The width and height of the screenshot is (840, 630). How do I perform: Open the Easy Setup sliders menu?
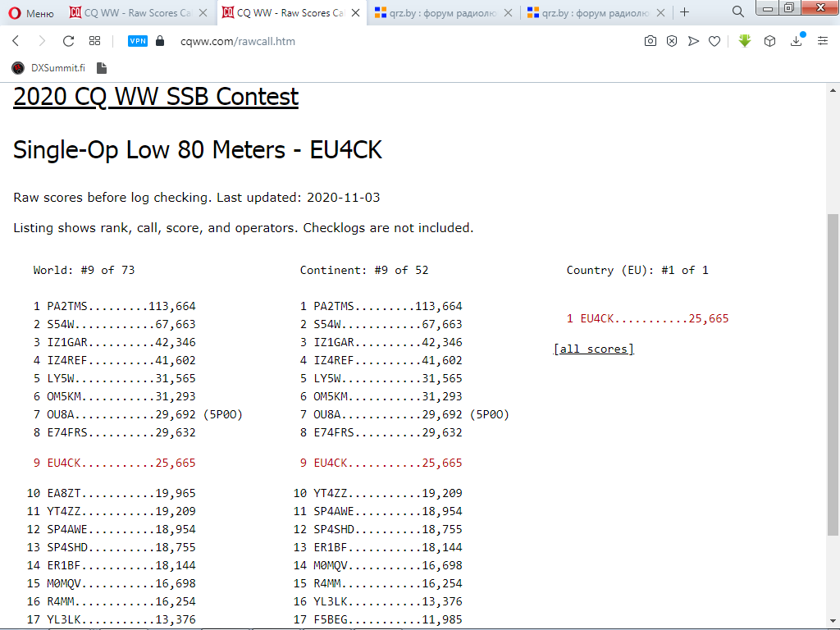(823, 41)
